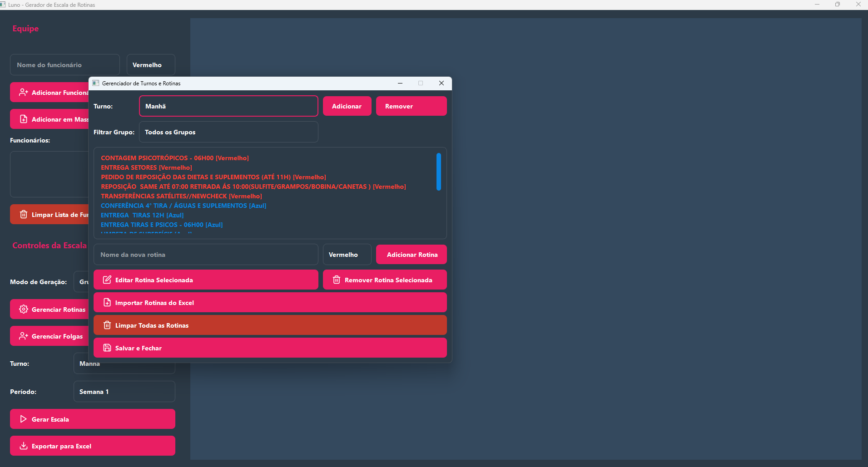This screenshot has width=868, height=467.
Task: Close the Gerenciador de Turnos e Rotinas dialog
Action: click(x=441, y=83)
